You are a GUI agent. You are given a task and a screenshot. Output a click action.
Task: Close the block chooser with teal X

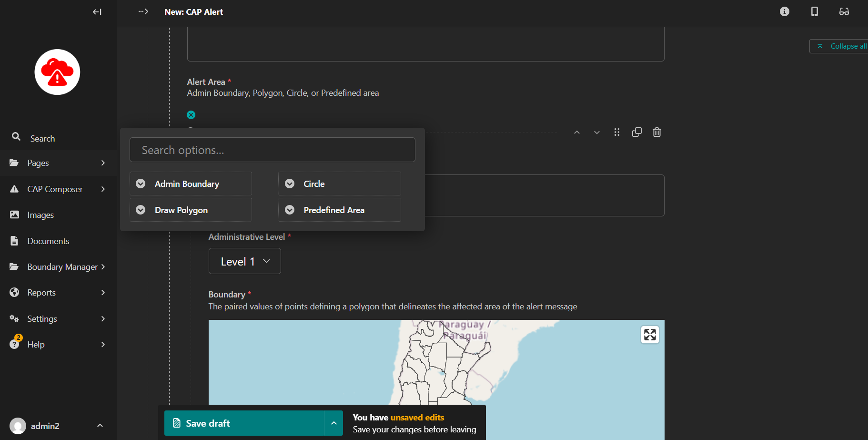(x=191, y=115)
